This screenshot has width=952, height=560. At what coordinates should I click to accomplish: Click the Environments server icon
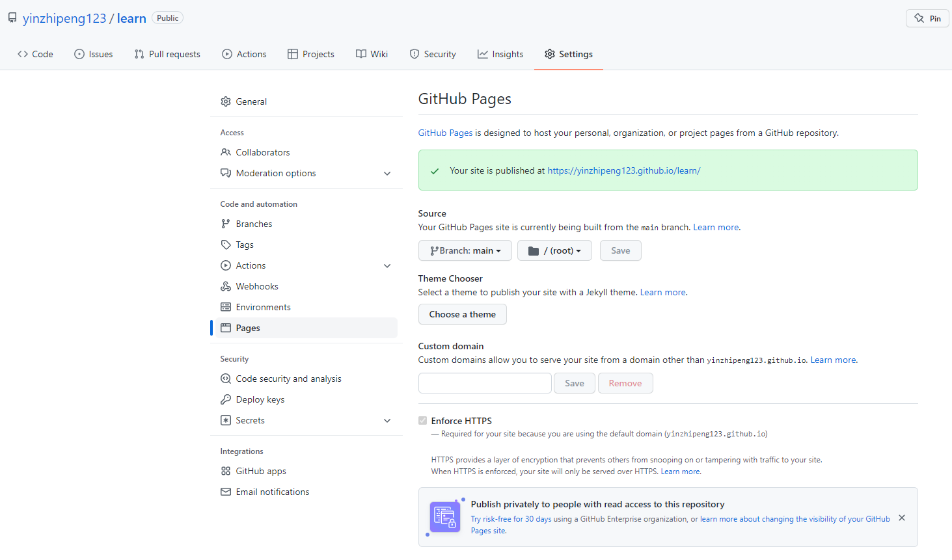pyautogui.click(x=226, y=307)
